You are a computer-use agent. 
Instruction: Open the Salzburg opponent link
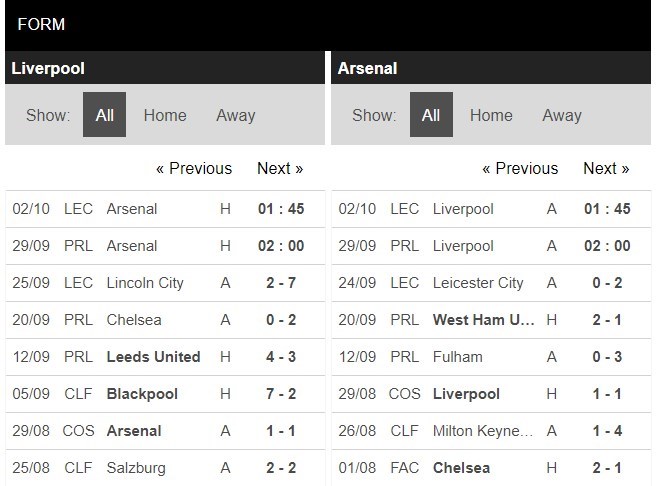click(x=136, y=468)
